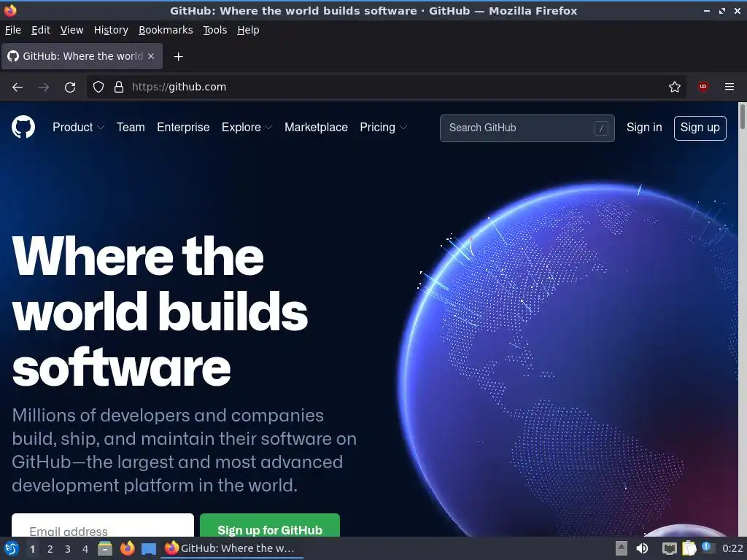
Task: Select workspace 1 in pager
Action: pos(32,549)
